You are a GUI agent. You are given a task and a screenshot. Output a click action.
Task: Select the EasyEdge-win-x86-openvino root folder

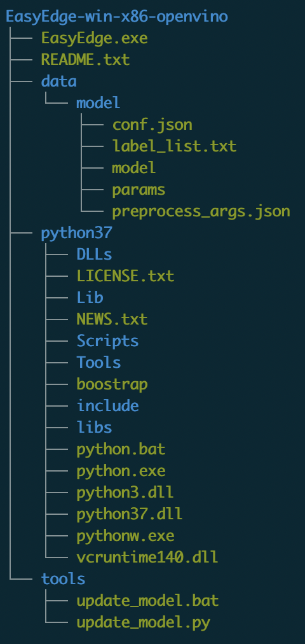(117, 17)
